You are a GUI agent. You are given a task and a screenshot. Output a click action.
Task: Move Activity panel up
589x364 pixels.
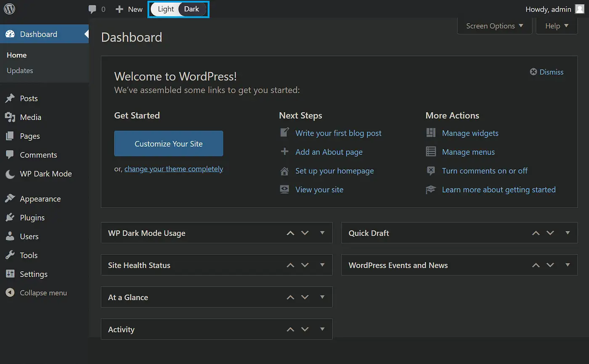click(290, 329)
